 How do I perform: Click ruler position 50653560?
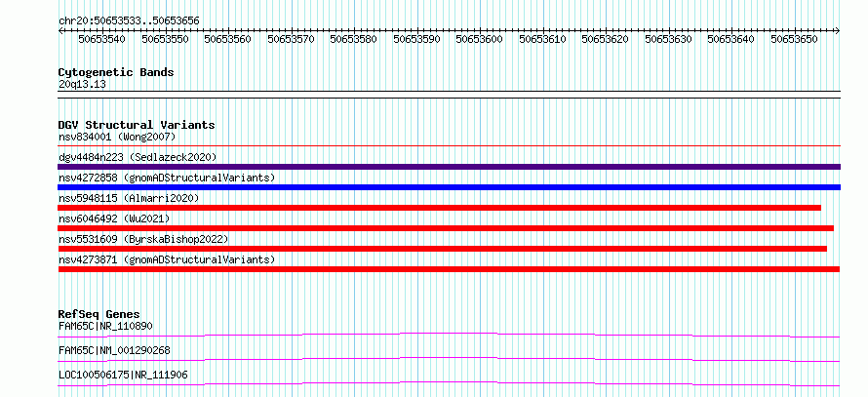pyautogui.click(x=227, y=39)
